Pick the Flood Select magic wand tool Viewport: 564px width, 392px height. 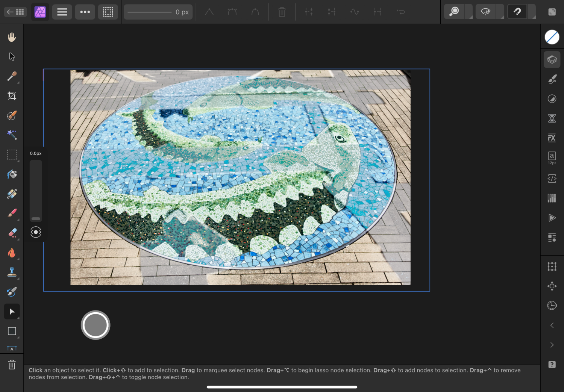(x=12, y=135)
